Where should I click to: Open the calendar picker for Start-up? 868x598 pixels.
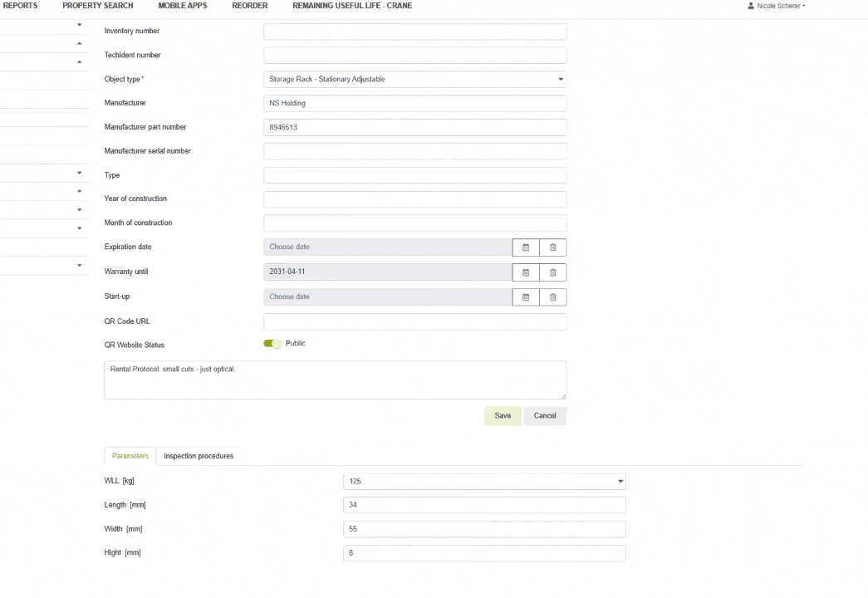[x=525, y=297]
